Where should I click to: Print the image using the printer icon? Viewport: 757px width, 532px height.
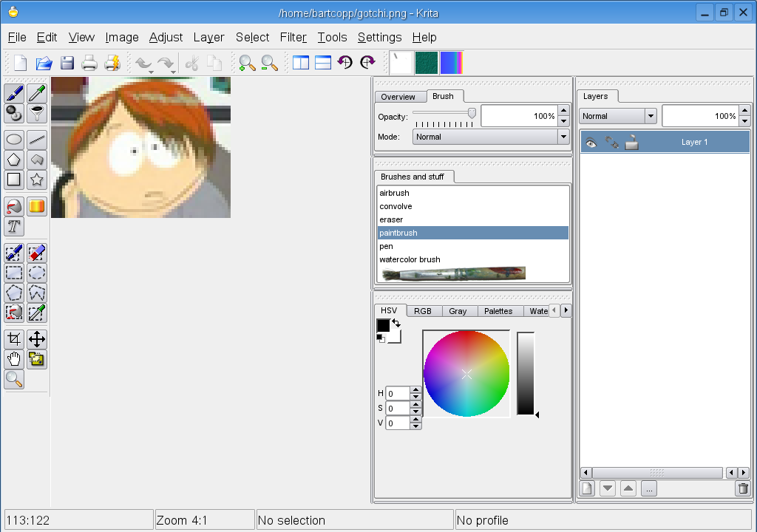coord(89,63)
